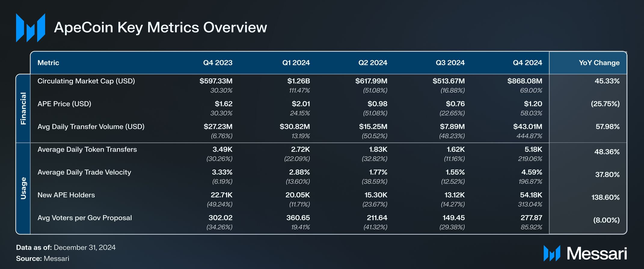Image resolution: width=644 pixels, height=269 pixels.
Task: Select the APE Price (USD) row label
Action: pos(64,104)
